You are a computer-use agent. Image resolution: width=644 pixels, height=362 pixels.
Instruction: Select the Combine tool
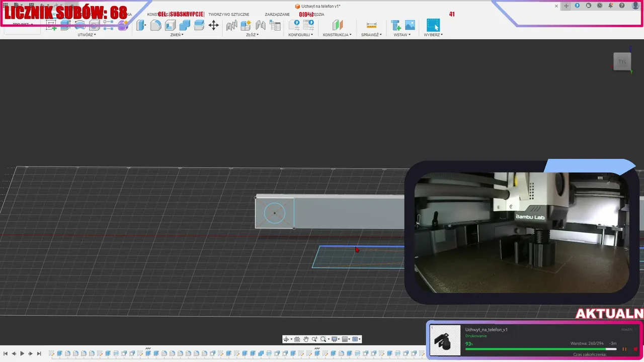(185, 25)
